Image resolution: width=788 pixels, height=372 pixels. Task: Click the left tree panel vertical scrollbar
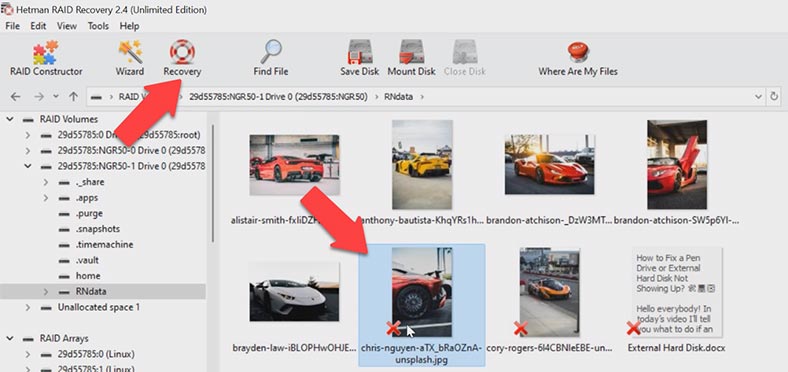(x=212, y=183)
